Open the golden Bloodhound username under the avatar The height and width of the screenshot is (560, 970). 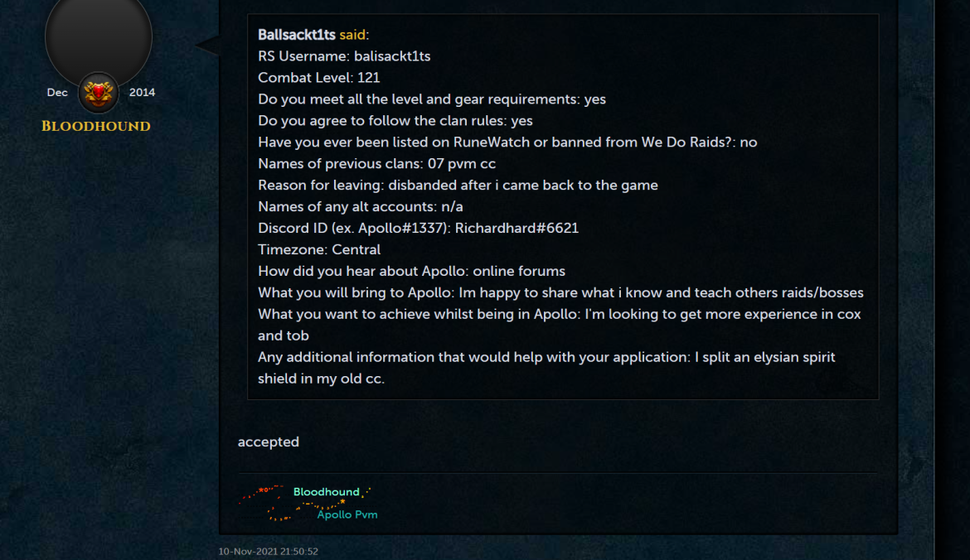tap(96, 126)
